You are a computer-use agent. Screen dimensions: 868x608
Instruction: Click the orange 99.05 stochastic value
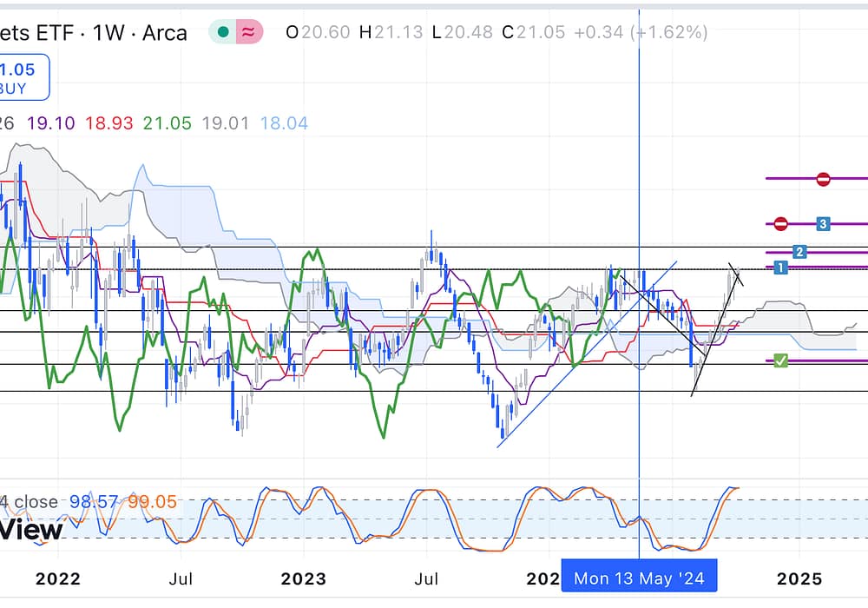coord(152,501)
